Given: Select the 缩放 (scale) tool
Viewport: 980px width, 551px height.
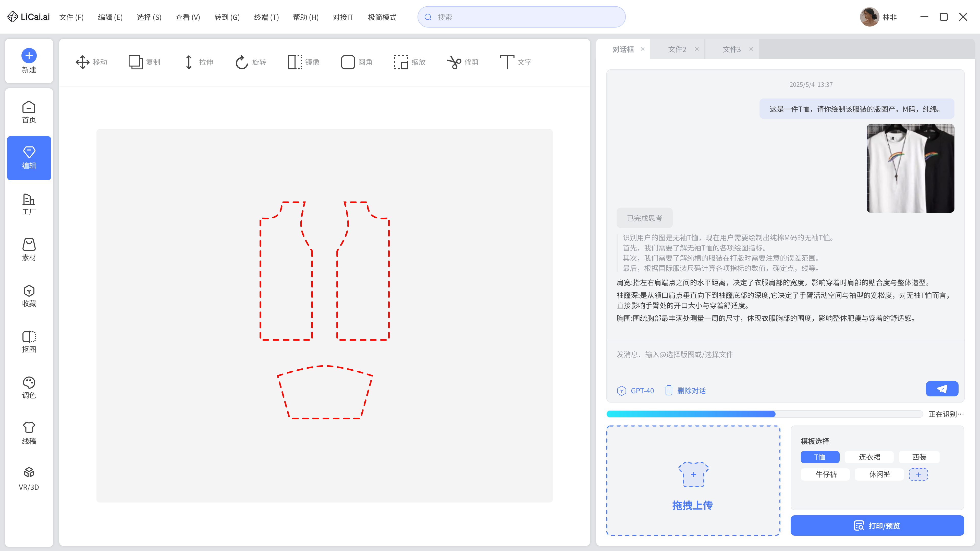Looking at the screenshot, I should pos(409,62).
